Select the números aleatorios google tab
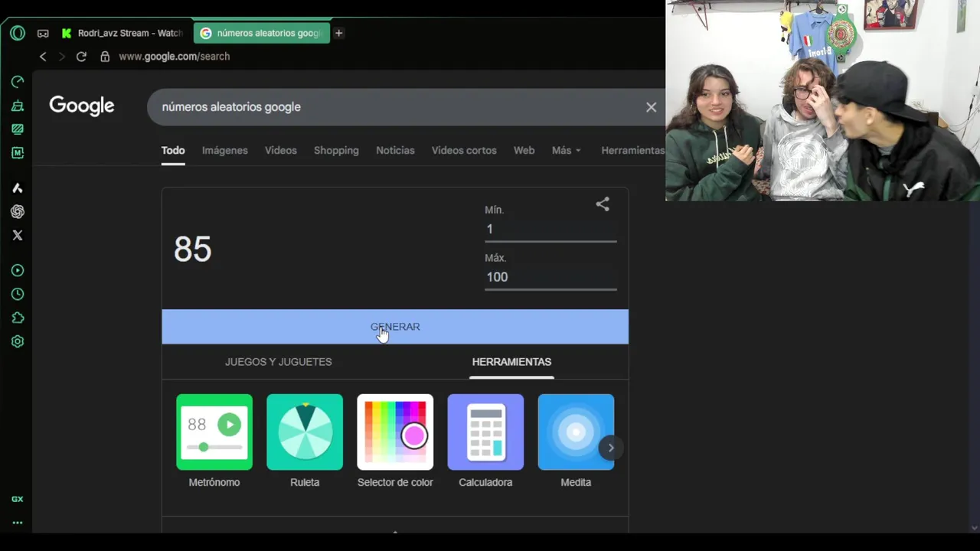The width and height of the screenshot is (980, 551). tap(262, 34)
